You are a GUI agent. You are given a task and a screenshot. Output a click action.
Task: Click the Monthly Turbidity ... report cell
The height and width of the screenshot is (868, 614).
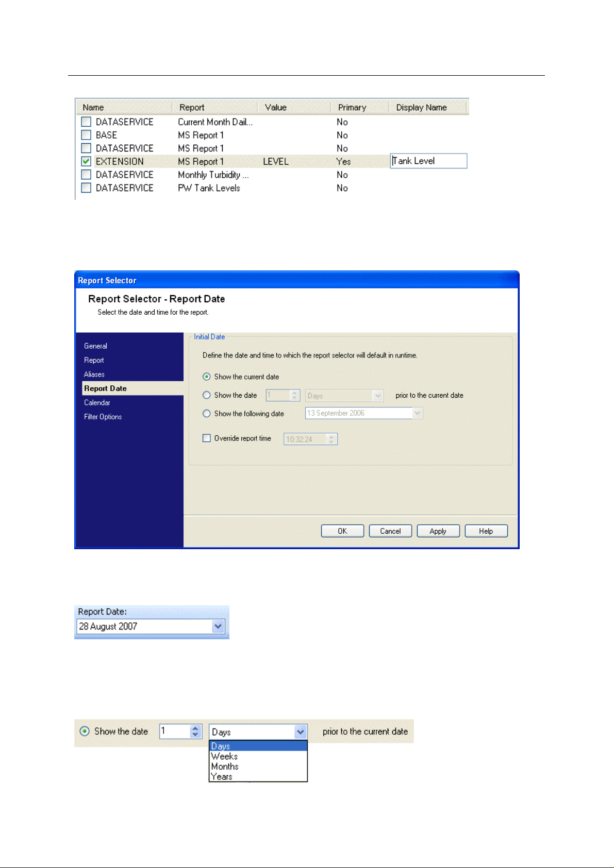[213, 175]
